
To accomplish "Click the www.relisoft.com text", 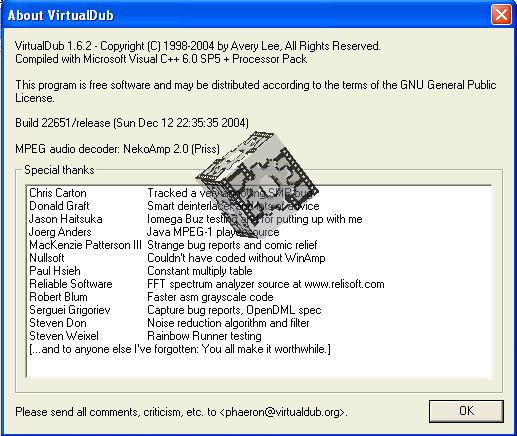I will (344, 284).
